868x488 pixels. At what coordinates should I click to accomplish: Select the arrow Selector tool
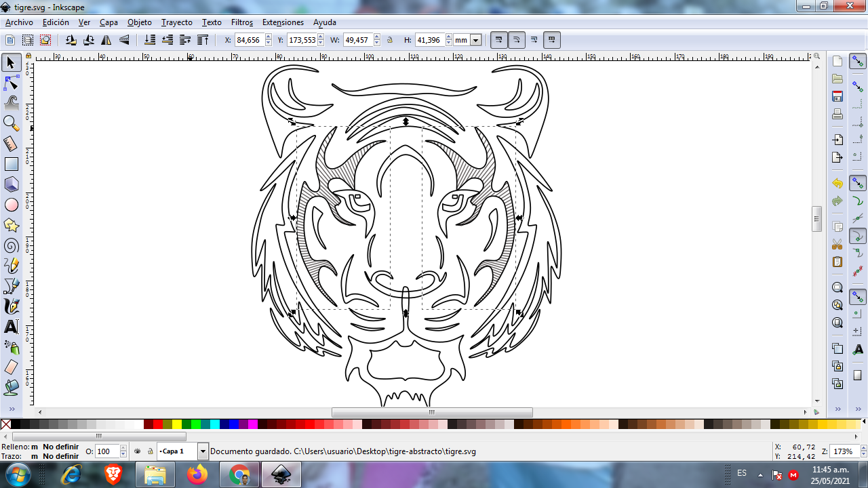coord(11,63)
